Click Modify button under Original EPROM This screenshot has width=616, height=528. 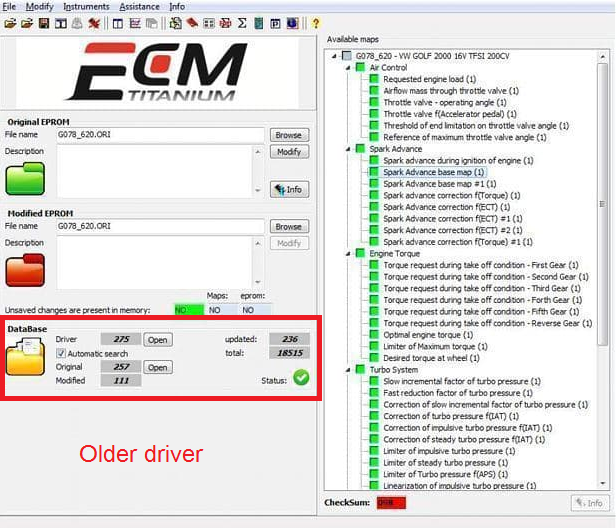click(289, 152)
